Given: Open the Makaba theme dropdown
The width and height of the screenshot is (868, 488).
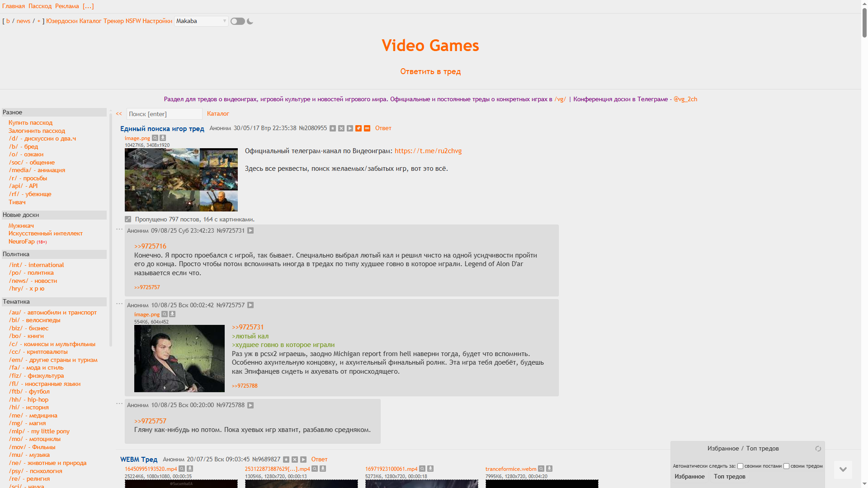Looking at the screenshot, I should click(x=201, y=21).
